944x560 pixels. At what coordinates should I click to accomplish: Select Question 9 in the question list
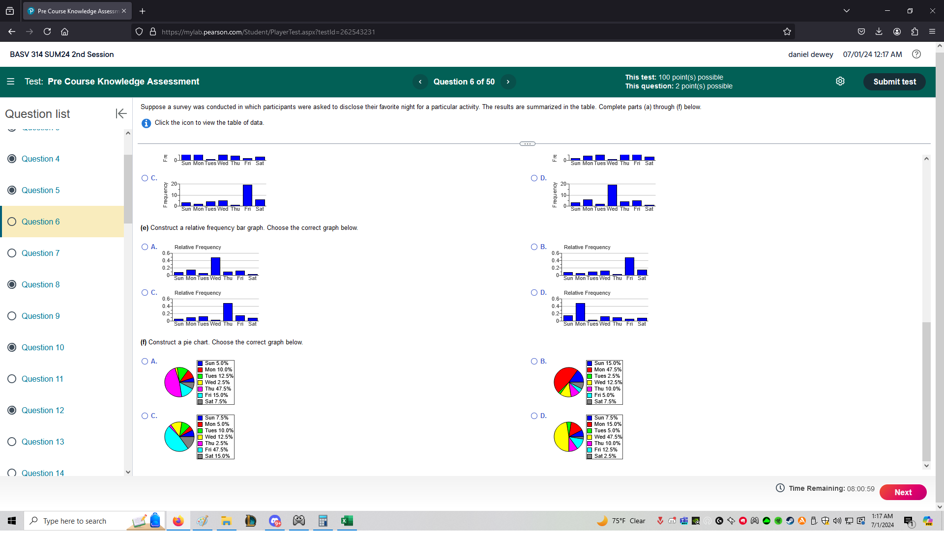pyautogui.click(x=41, y=316)
